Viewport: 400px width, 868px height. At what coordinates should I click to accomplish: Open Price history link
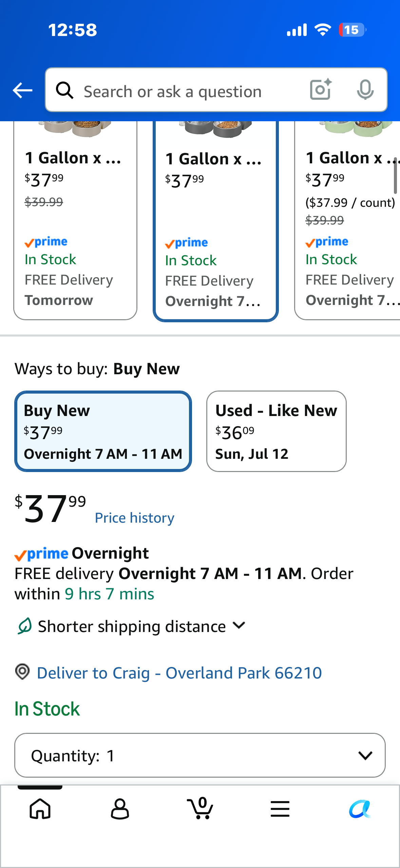[x=135, y=518]
